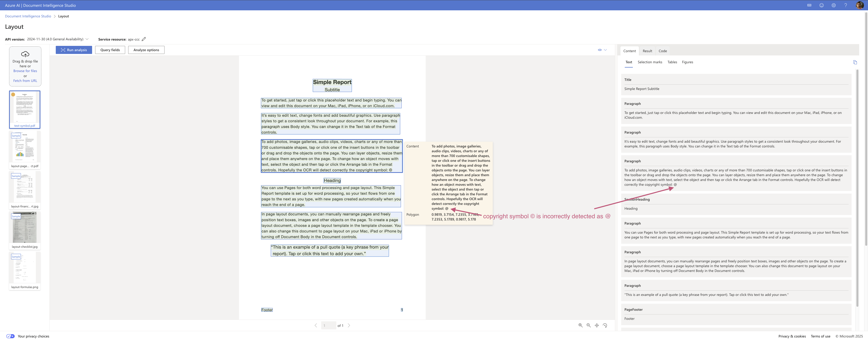The width and height of the screenshot is (868, 341).
Task: Copy content using the clipboard icon
Action: pyautogui.click(x=855, y=62)
